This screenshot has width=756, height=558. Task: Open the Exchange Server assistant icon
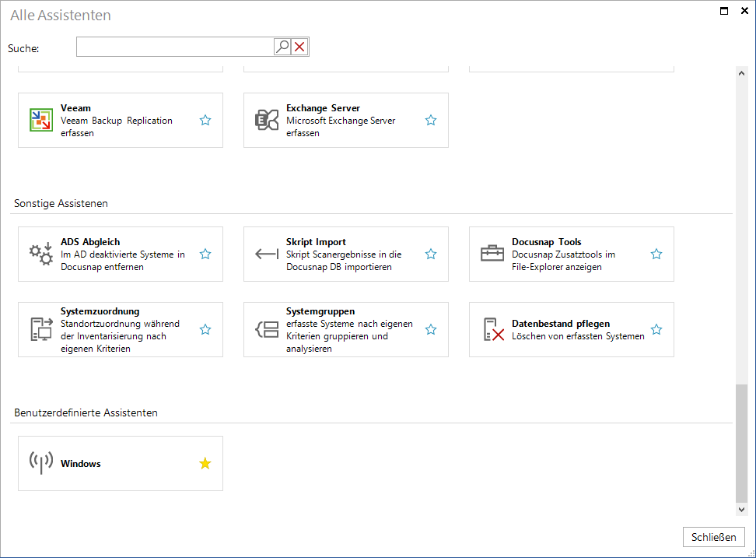pyautogui.click(x=267, y=120)
